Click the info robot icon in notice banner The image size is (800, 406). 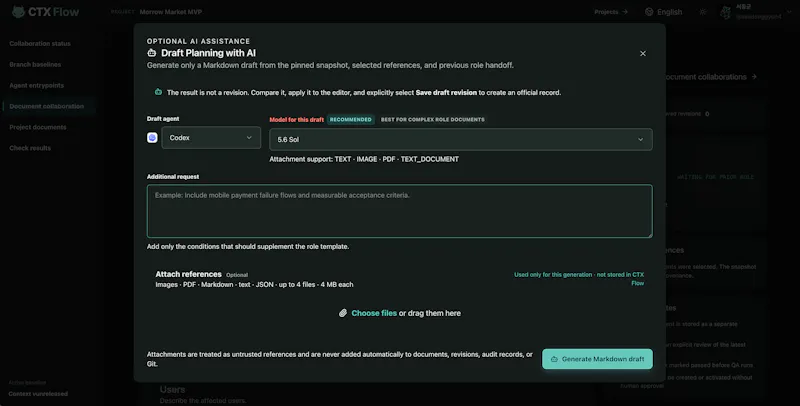point(158,92)
